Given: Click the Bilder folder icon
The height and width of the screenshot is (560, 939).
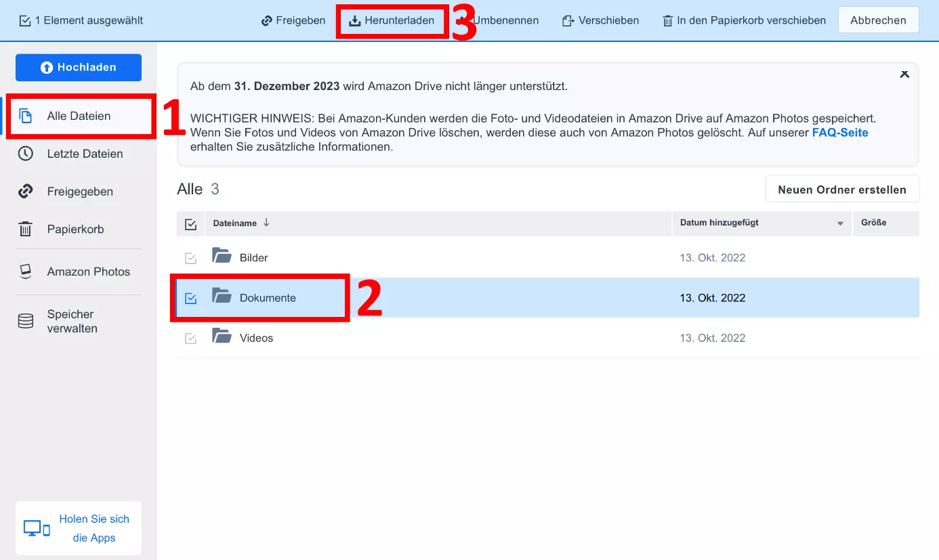Looking at the screenshot, I should click(222, 256).
